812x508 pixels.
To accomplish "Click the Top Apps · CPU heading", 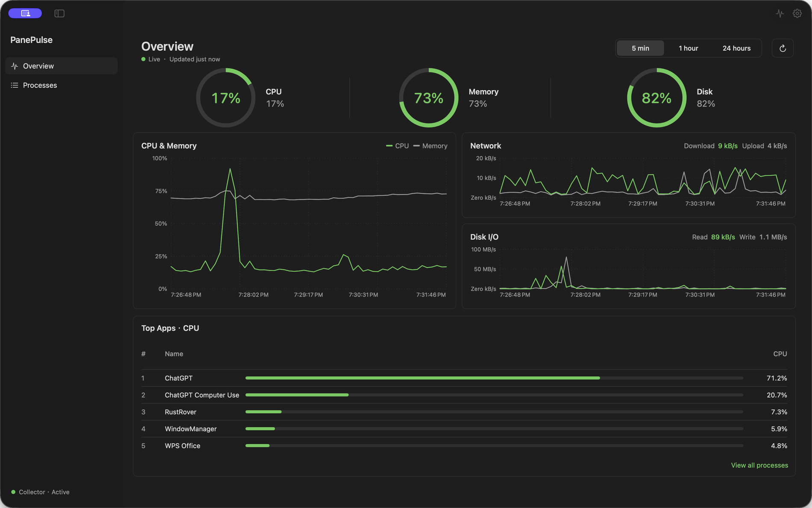I will 170,328.
